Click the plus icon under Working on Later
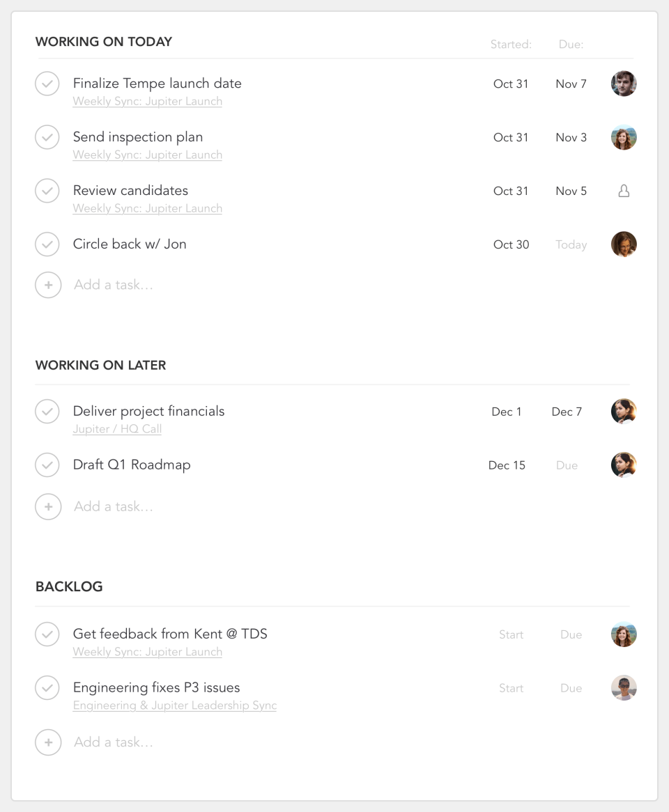 click(48, 507)
